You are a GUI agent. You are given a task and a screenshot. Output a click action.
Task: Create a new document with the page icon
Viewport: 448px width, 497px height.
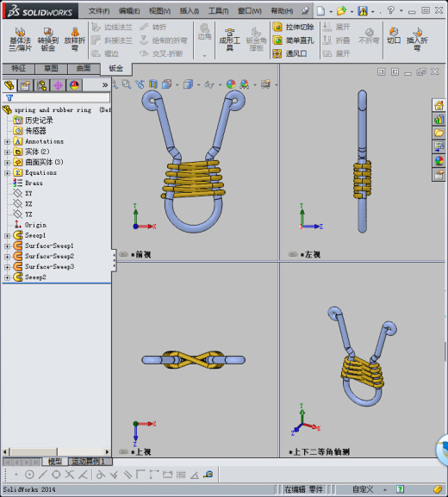(x=320, y=11)
